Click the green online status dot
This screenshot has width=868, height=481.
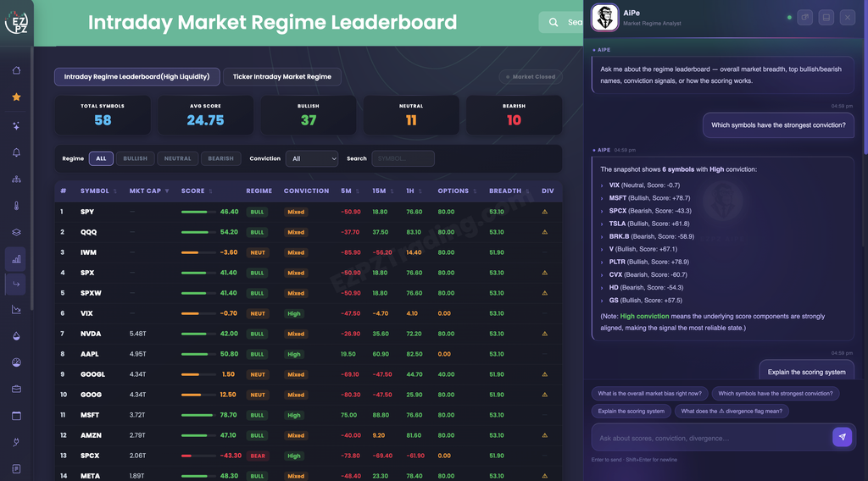[789, 18]
